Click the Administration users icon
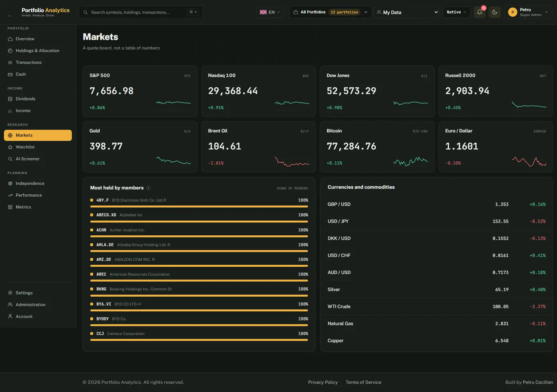 10,305
